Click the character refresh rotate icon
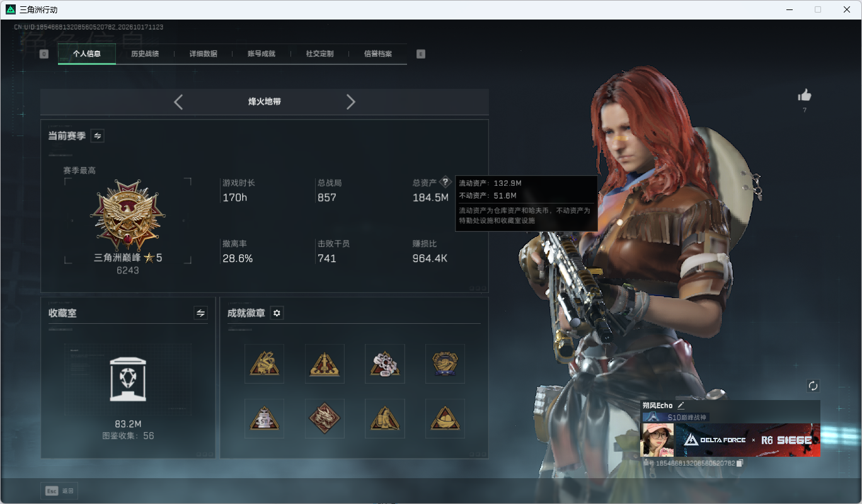Image resolution: width=862 pixels, height=504 pixels. click(x=813, y=386)
